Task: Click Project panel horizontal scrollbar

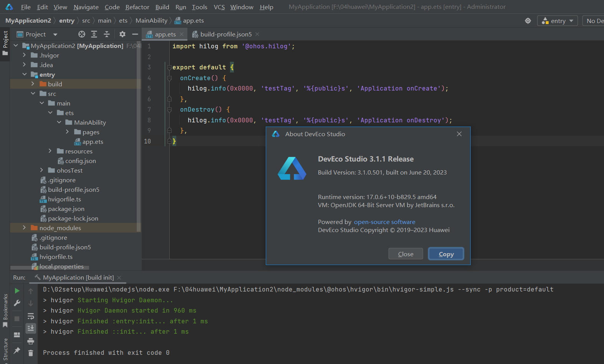Action: pos(50,268)
